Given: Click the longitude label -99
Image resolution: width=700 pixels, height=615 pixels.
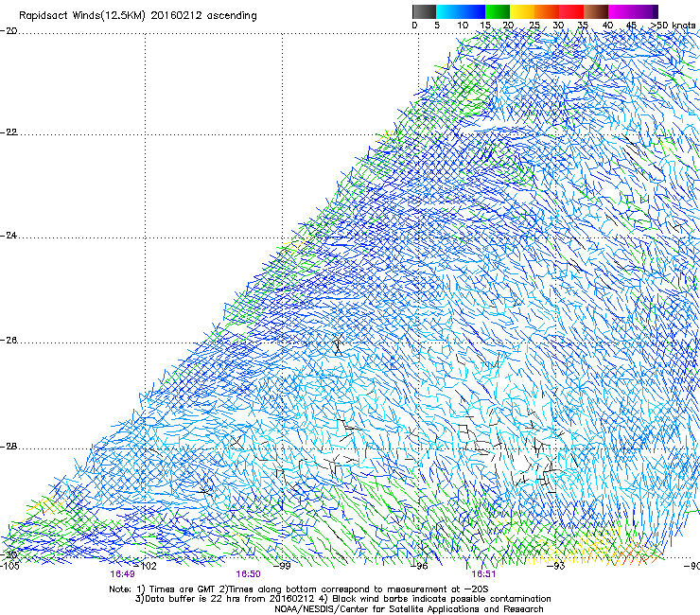Looking at the screenshot, I should pos(282,566).
